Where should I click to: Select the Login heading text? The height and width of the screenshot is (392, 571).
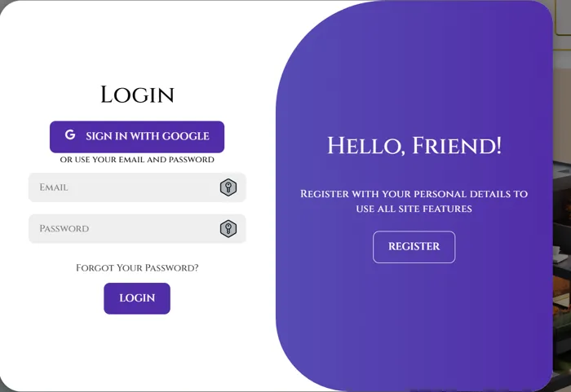click(x=137, y=95)
